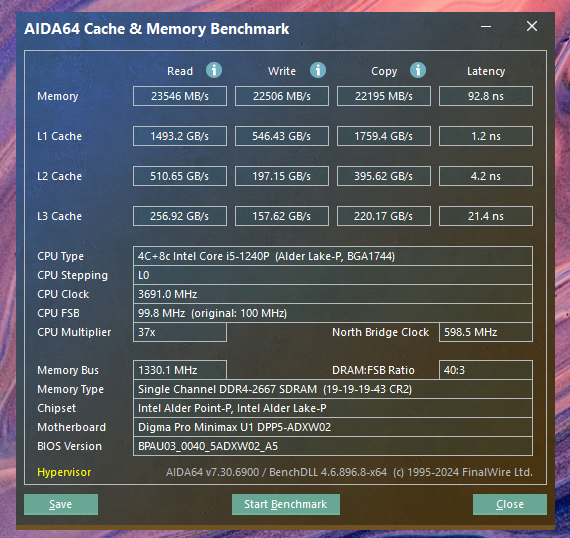The height and width of the screenshot is (538, 570).
Task: Click the L2 Cache row label
Action: coord(60,176)
